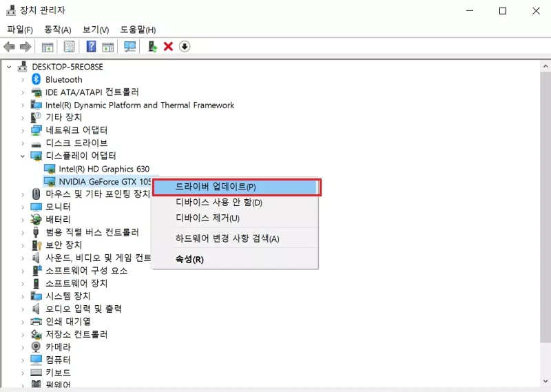Choose 디바이스 사용 안 함(D)
Viewport: 551px width, 392px height.
[x=235, y=203]
